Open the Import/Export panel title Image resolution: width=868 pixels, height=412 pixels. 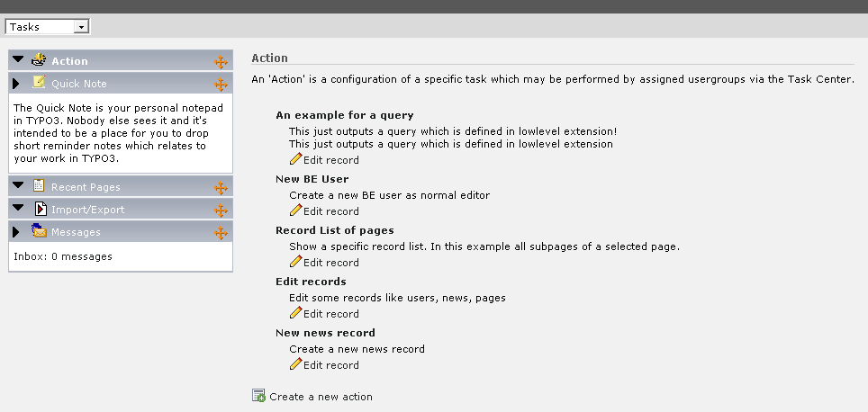(87, 210)
